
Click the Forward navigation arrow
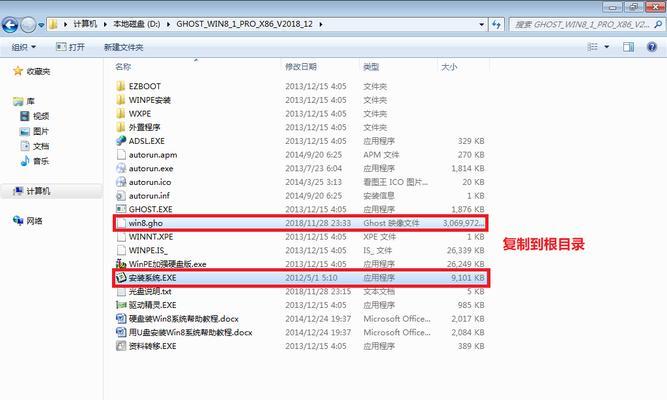click(28, 25)
